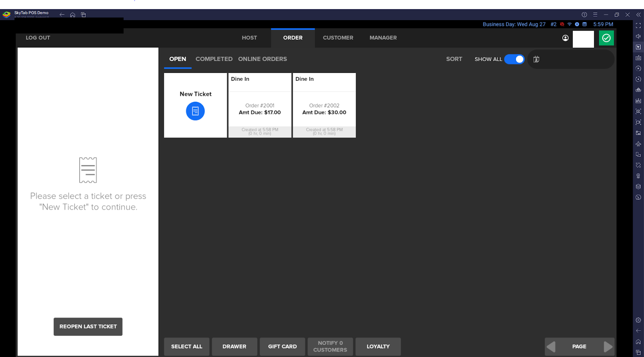
Task: Toggle the Show All switch
Action: 514,59
